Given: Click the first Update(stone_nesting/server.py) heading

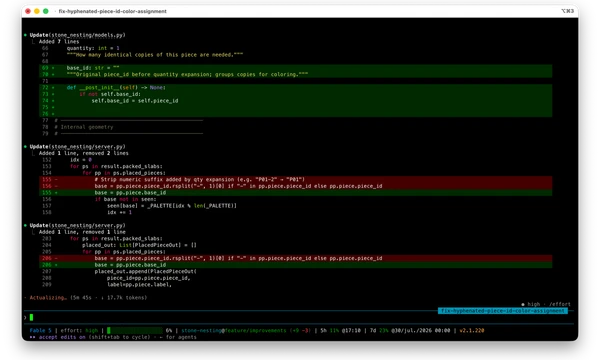Looking at the screenshot, I should 78,147.
